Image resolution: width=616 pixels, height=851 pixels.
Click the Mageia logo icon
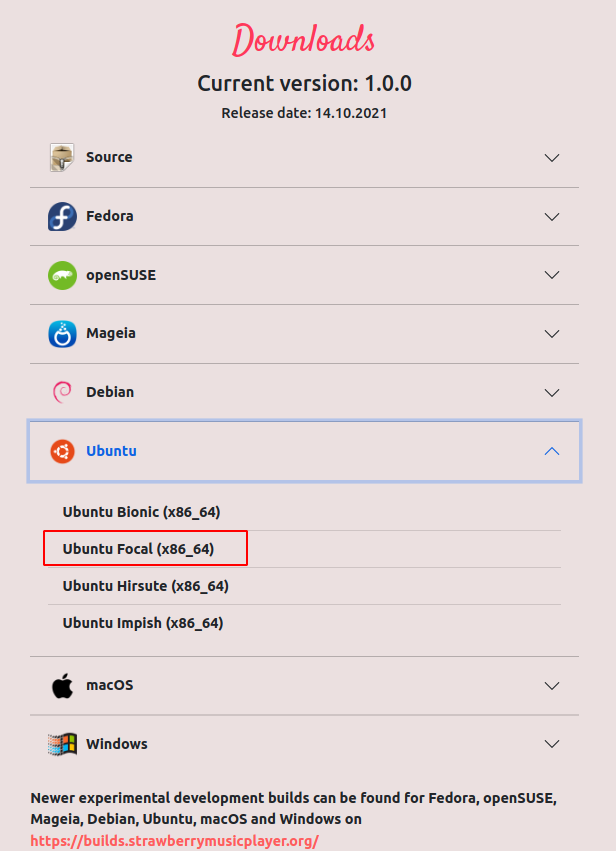pyautogui.click(x=62, y=334)
